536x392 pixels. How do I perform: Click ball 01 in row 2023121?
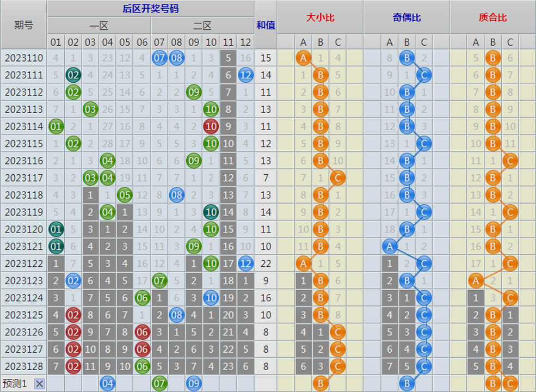click(x=56, y=246)
